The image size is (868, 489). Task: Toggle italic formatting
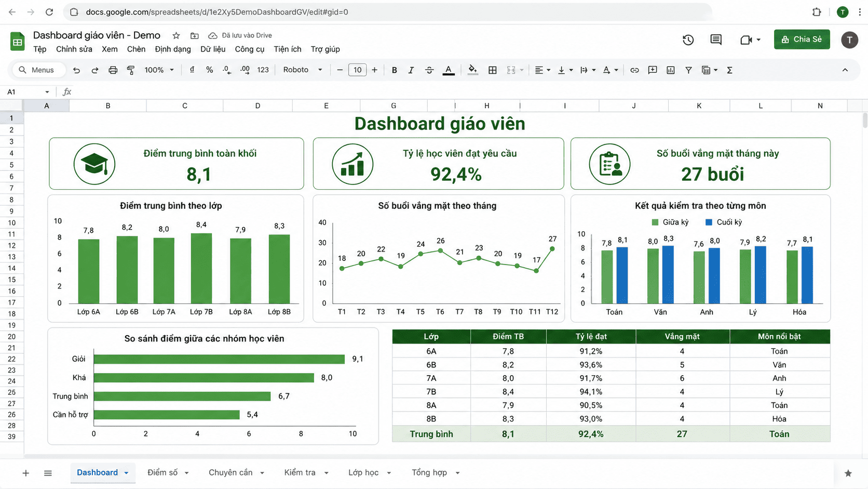click(411, 70)
